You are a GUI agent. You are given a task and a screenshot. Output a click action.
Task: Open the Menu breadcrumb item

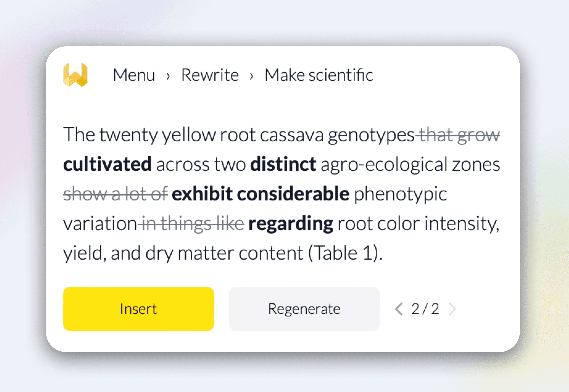coord(134,75)
